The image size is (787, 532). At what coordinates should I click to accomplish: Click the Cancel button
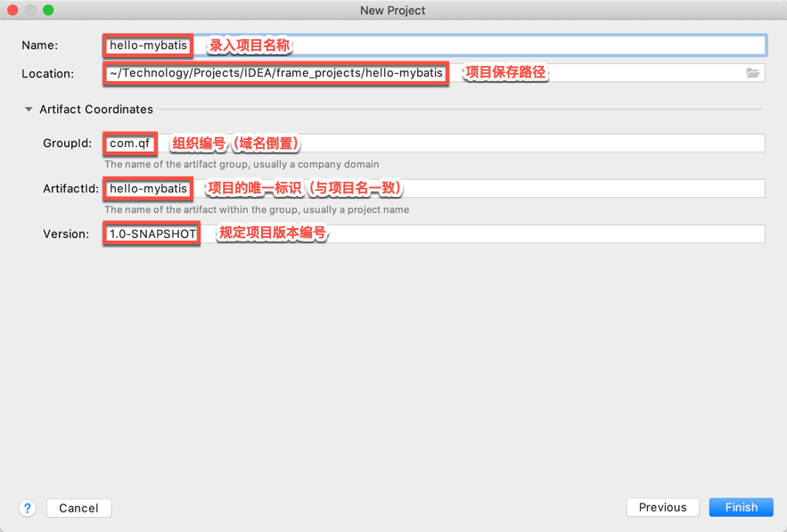78,508
